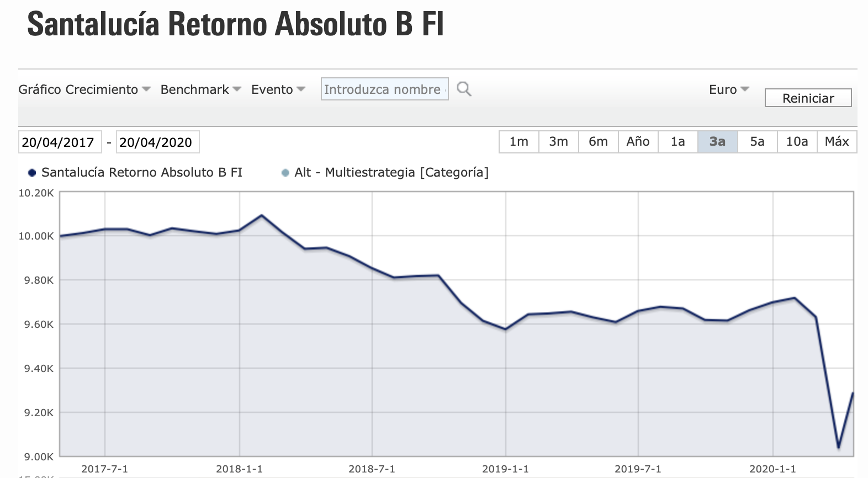Open the Evento dropdown

click(278, 89)
